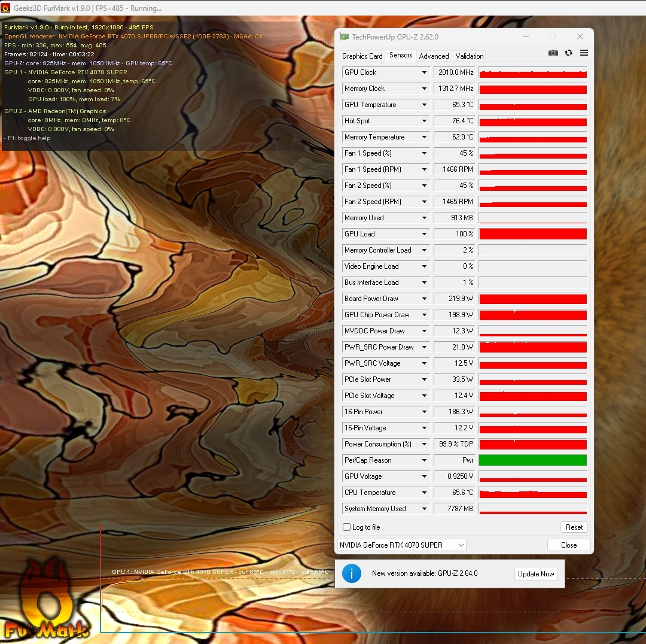Switch to the Advanced tab
Screen dimensions: 646x644
(434, 56)
